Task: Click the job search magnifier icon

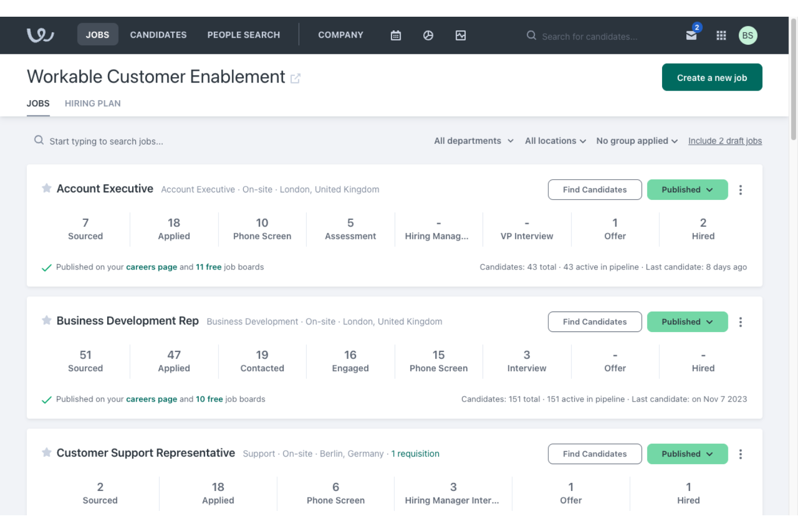Action: [x=39, y=141]
